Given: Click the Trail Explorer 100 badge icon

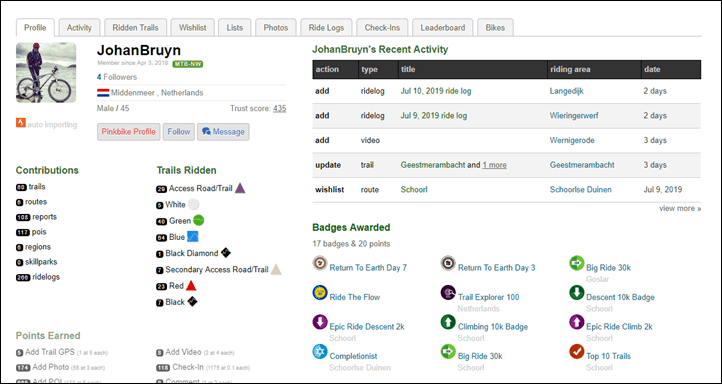Looking at the screenshot, I should [x=448, y=293].
